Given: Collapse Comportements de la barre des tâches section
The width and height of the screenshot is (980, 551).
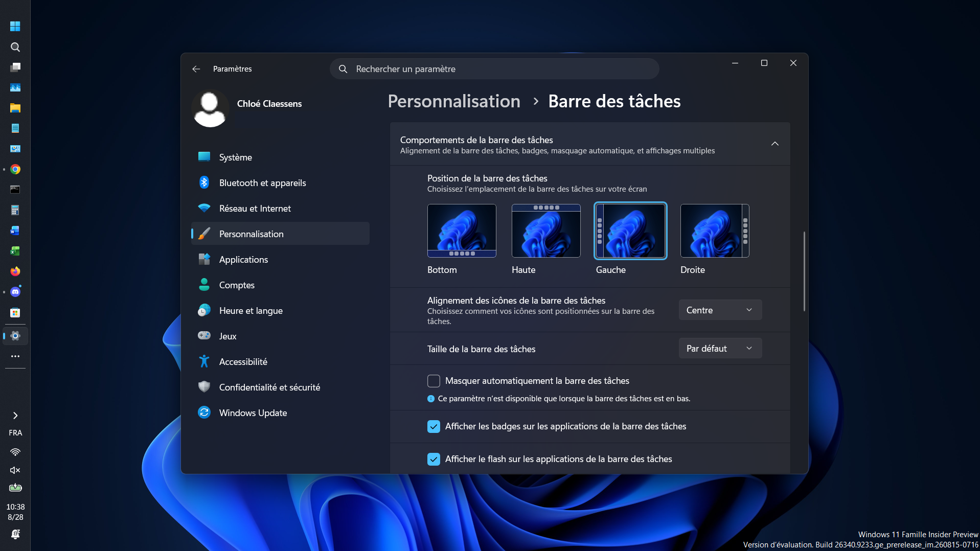Looking at the screenshot, I should coord(774,144).
